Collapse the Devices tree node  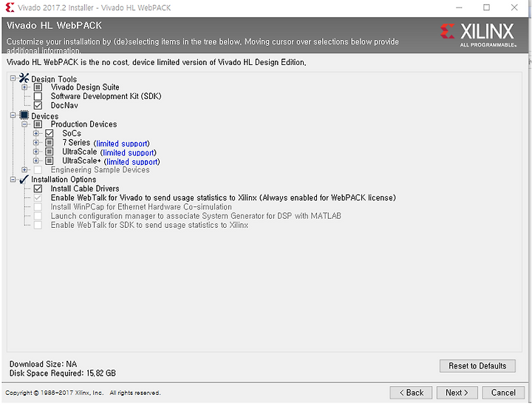tap(13, 115)
